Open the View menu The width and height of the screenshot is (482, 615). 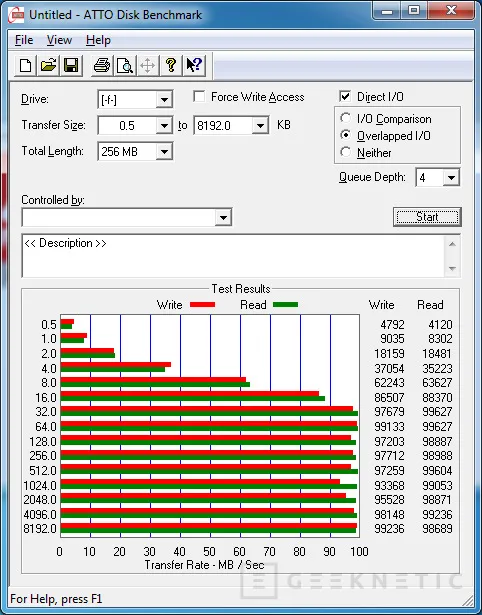(x=59, y=40)
